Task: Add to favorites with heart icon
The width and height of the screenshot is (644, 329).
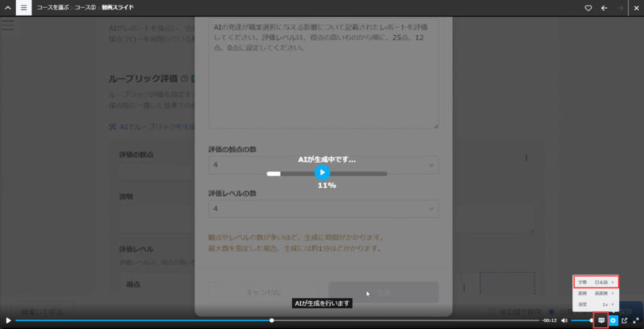Action: tap(588, 8)
